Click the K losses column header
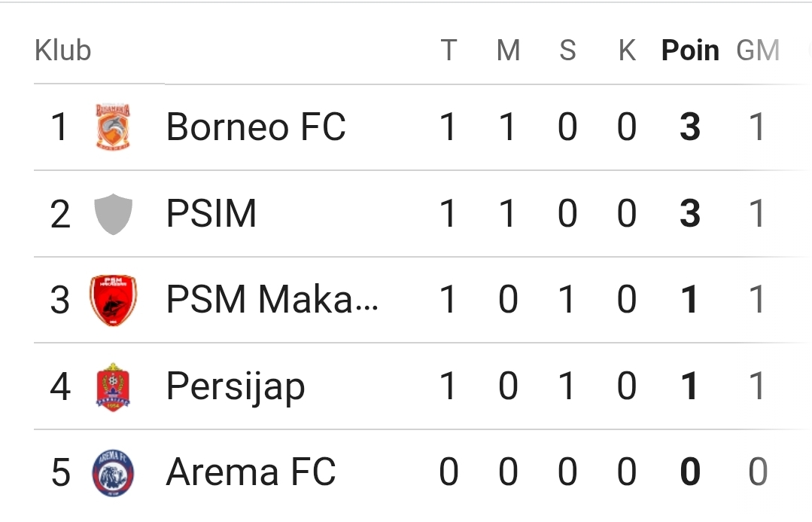This screenshot has height=522, width=812. (x=627, y=50)
